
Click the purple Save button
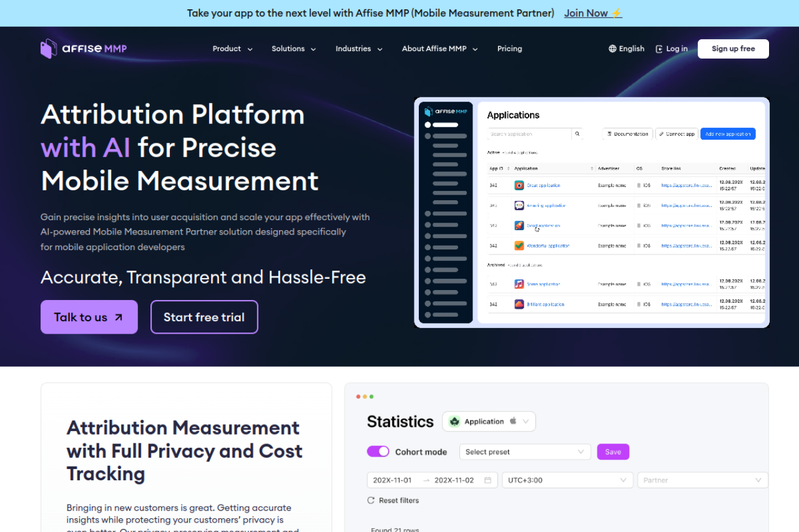(613, 452)
